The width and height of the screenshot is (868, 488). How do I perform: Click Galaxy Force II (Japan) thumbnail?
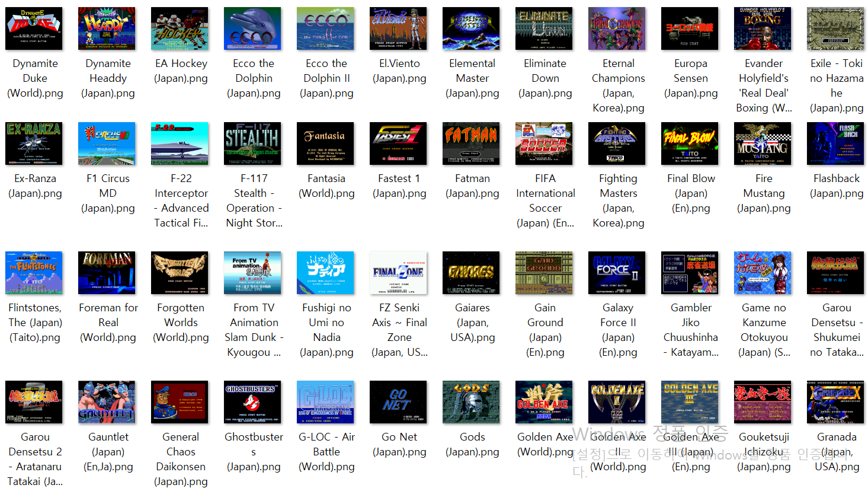pos(617,273)
